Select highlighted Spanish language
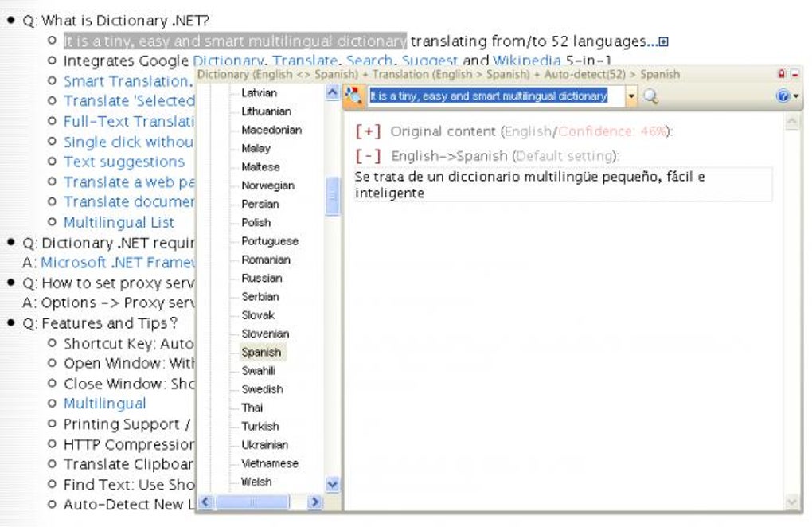The image size is (812, 527). 262,353
